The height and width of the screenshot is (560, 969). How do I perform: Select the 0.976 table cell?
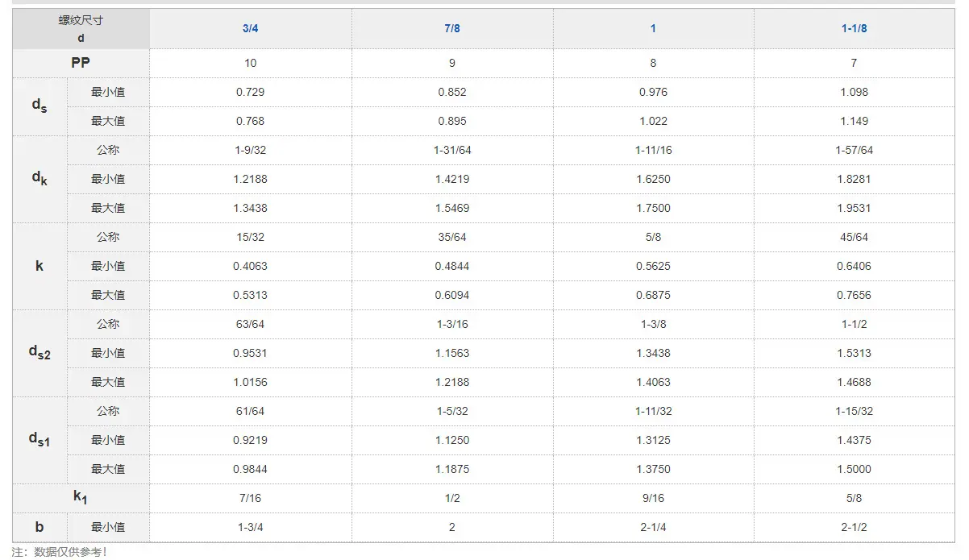(x=653, y=92)
